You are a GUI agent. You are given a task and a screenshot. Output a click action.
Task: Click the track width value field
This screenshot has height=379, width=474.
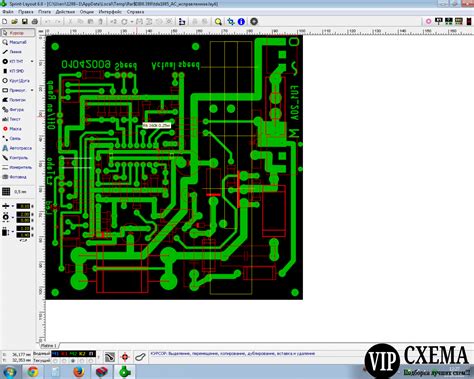(x=23, y=206)
